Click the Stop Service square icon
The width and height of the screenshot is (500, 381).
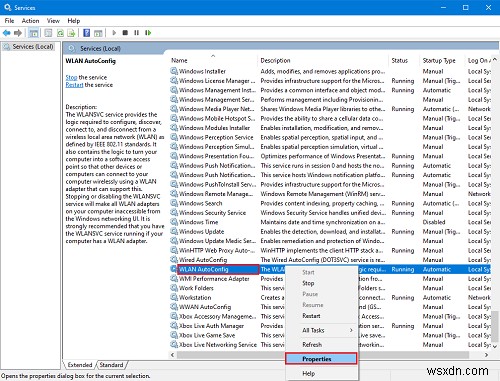pyautogui.click(x=125, y=33)
